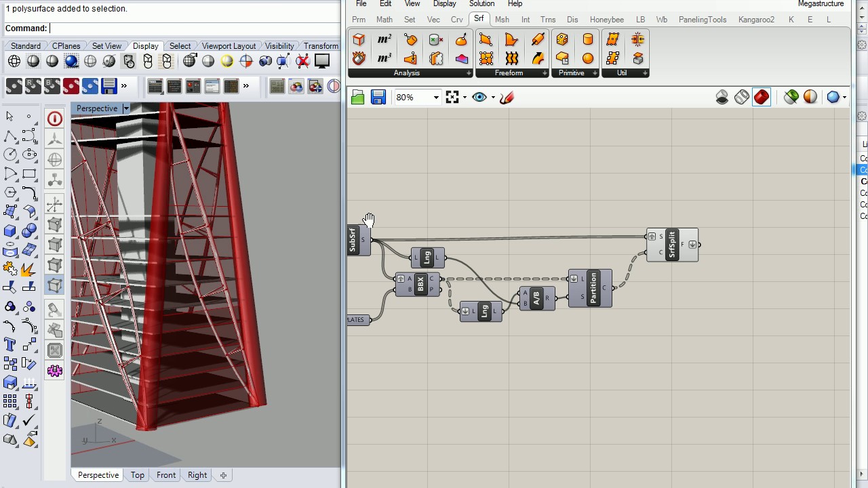Click the blue floppy disk save icon in Rhino
The image size is (868, 488).
tap(108, 86)
